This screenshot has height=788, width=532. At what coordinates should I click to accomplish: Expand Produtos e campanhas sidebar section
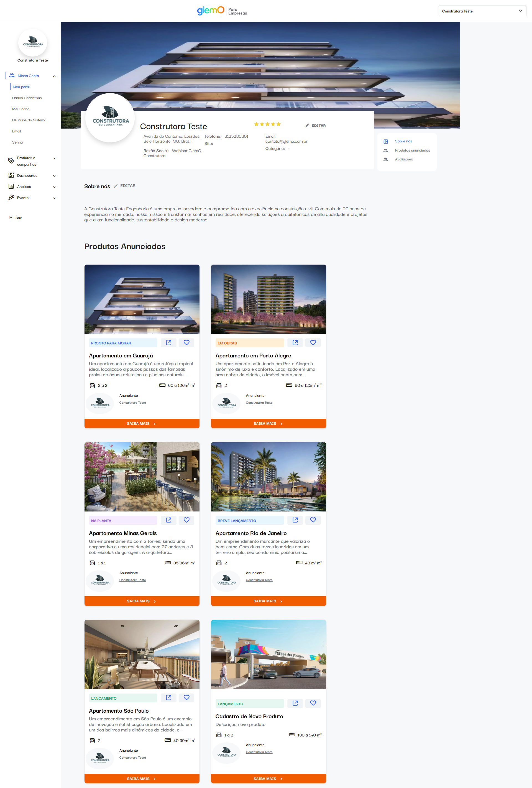[x=54, y=158]
